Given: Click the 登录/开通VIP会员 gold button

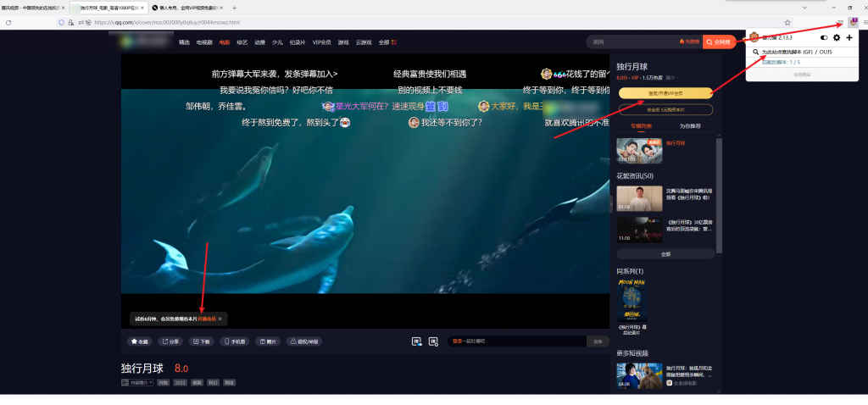Looking at the screenshot, I should [665, 93].
